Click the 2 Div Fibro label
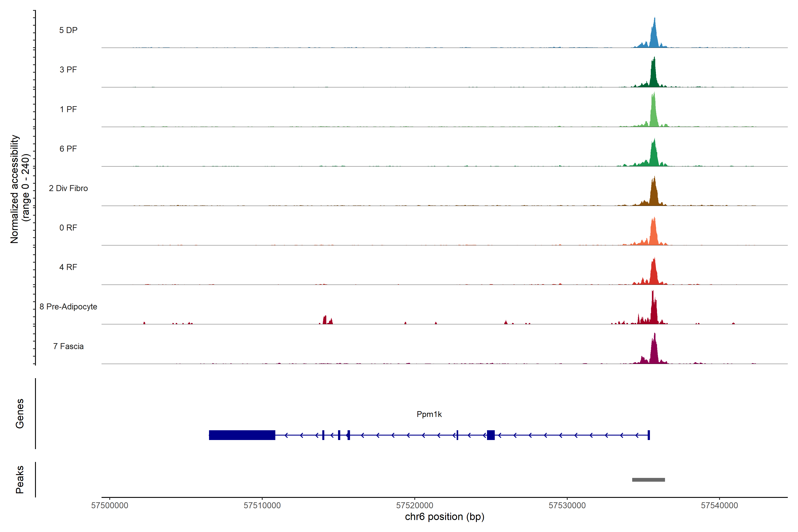Screen dimensions: 798x532 (68, 188)
